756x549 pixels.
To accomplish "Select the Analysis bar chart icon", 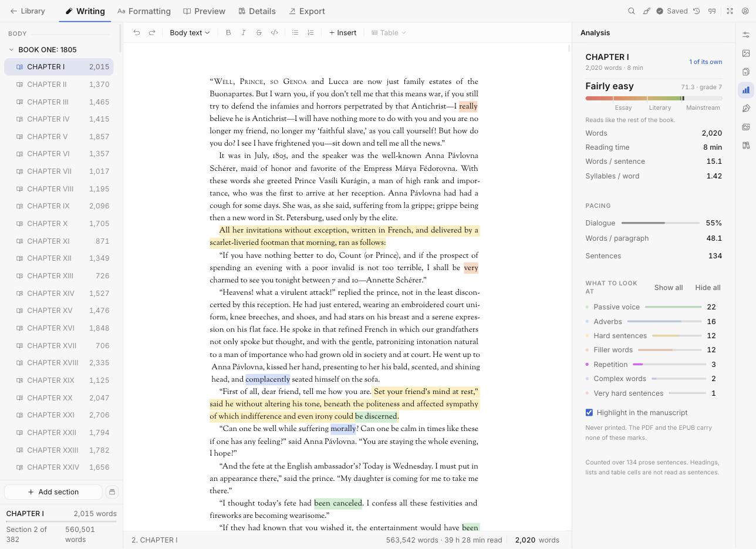I will pyautogui.click(x=746, y=90).
